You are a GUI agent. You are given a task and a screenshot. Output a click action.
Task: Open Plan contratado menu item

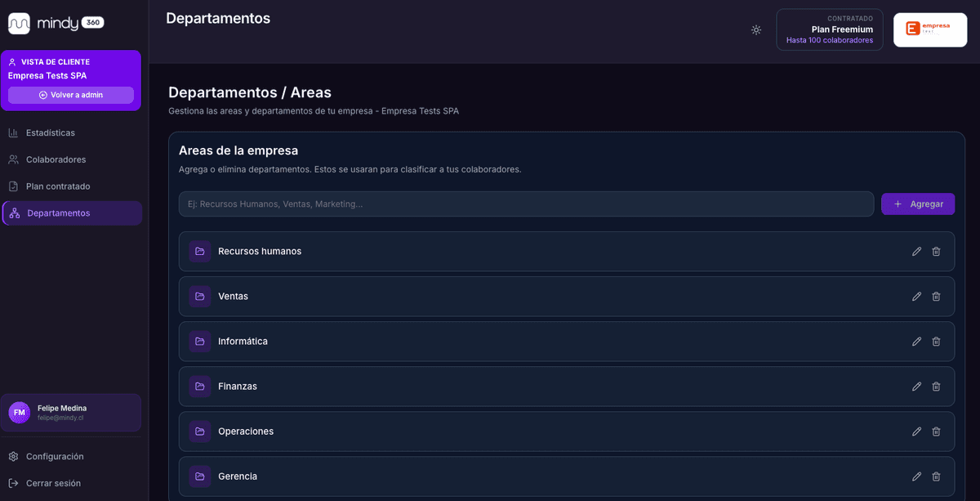click(58, 186)
